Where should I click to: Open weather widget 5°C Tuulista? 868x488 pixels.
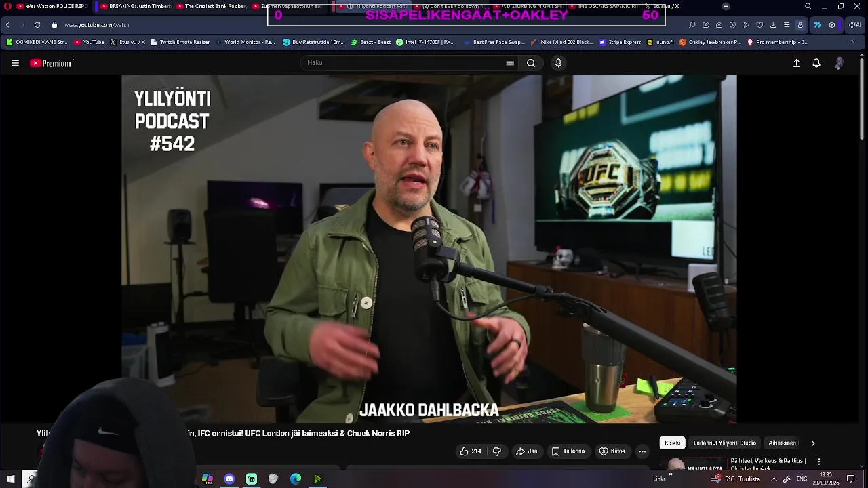[736, 479]
